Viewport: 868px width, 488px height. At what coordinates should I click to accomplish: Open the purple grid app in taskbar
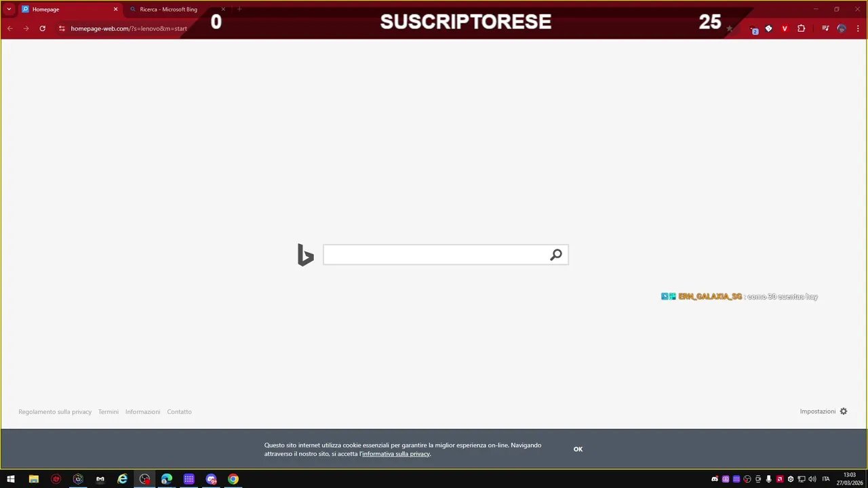189,479
